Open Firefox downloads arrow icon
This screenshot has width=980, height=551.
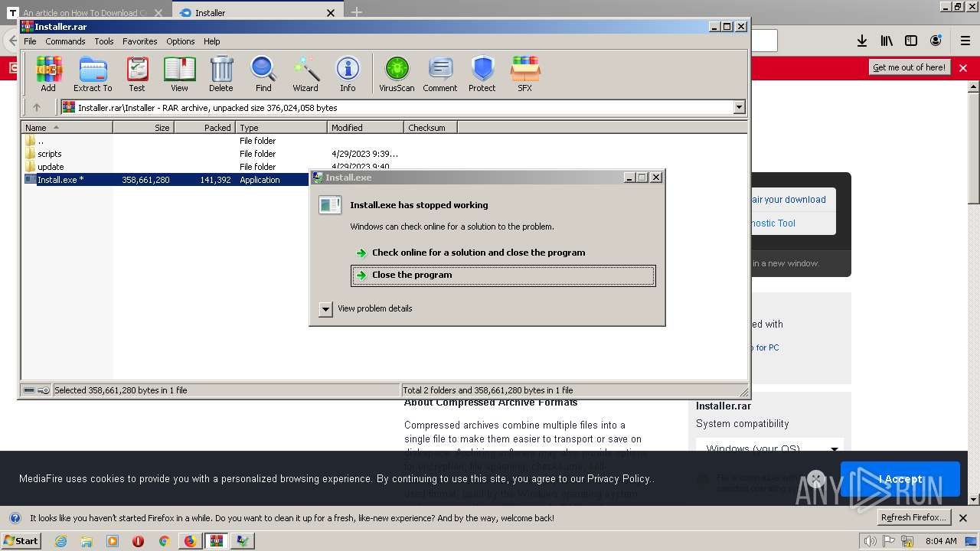click(x=861, y=41)
